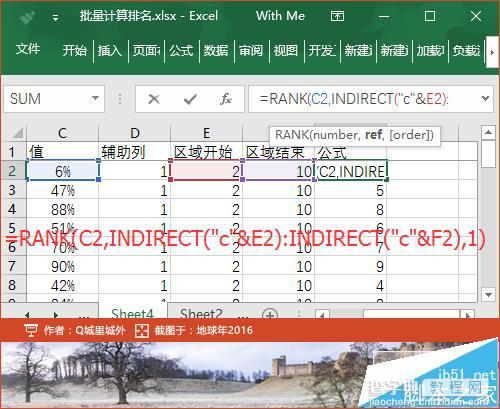Open the 文件 menu
Viewport: 500px width, 409px height.
[x=28, y=49]
